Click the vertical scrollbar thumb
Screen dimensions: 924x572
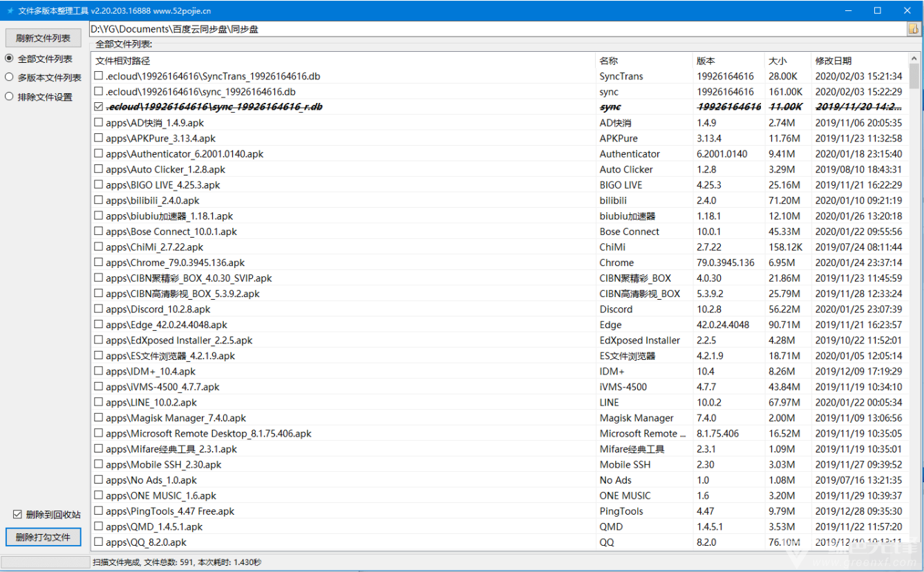[x=914, y=77]
